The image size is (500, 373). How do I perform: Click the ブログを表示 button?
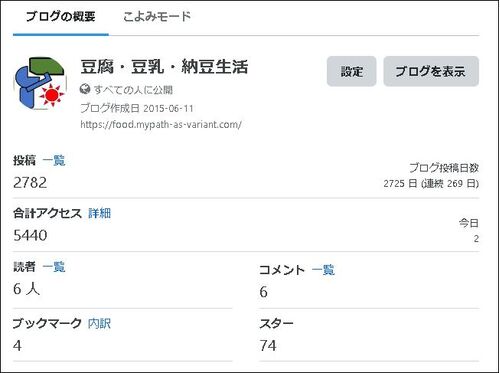431,71
